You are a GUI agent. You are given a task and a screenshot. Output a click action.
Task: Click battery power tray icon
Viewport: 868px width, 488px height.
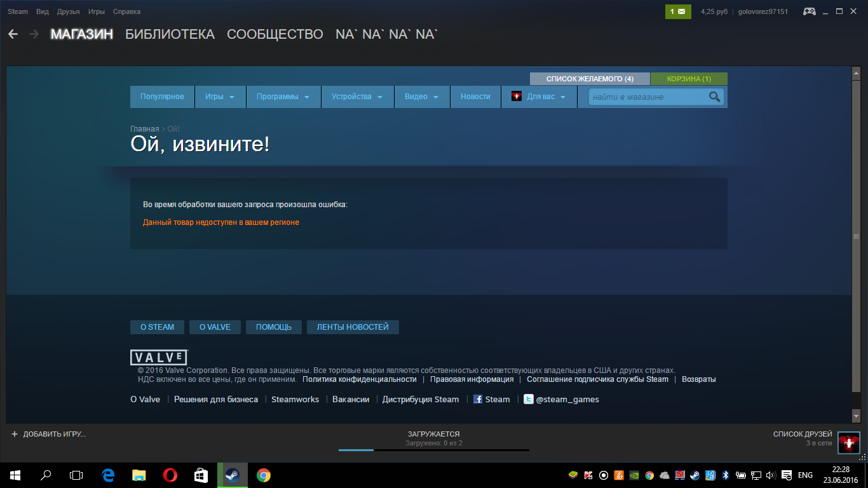point(741,475)
